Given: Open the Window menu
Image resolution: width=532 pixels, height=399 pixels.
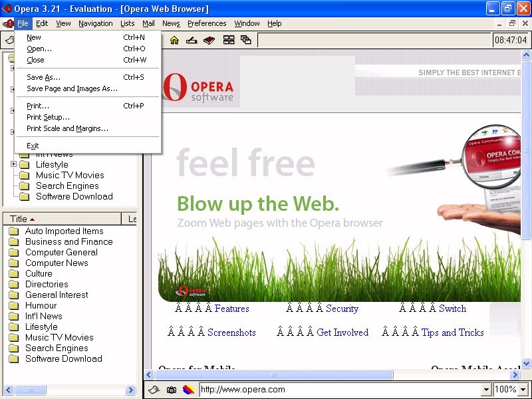Looking at the screenshot, I should (x=247, y=23).
